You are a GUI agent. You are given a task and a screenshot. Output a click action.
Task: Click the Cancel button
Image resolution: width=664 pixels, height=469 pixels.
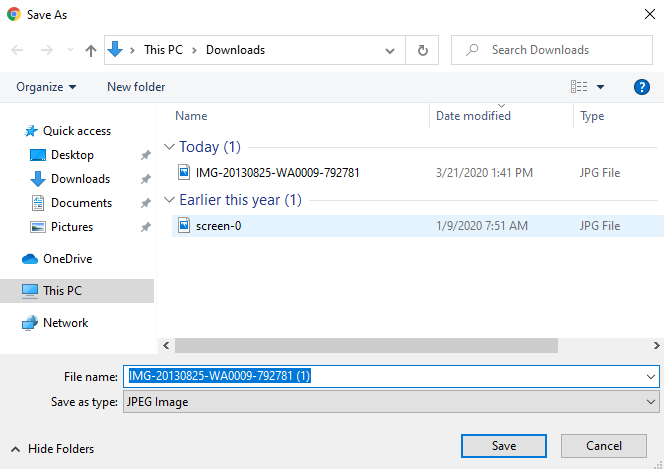tap(604, 446)
